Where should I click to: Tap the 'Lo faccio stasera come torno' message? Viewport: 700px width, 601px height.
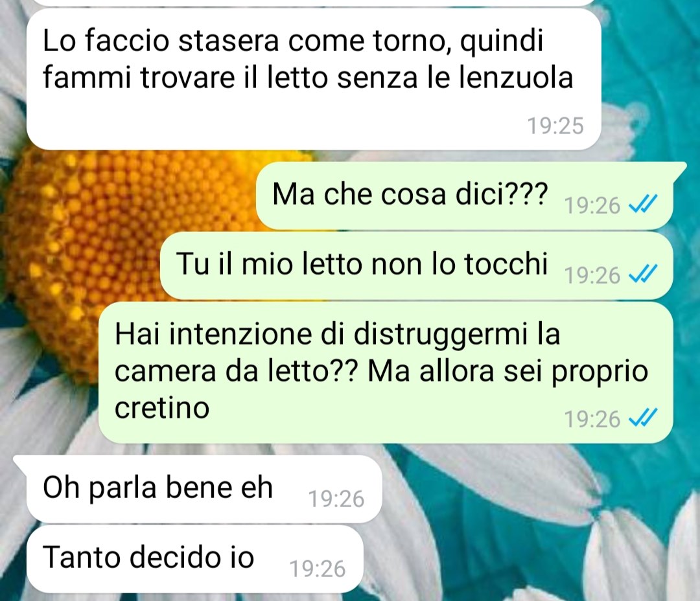314,80
